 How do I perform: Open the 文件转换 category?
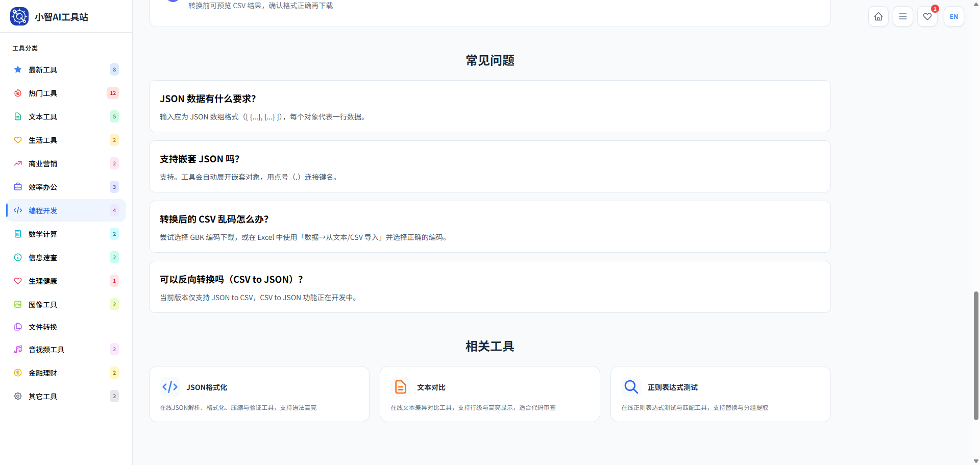coord(66,327)
